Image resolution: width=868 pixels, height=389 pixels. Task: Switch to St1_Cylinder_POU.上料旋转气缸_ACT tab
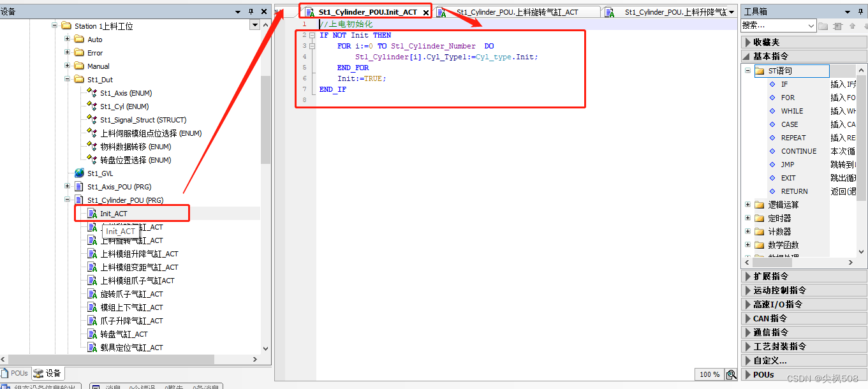coord(517,12)
